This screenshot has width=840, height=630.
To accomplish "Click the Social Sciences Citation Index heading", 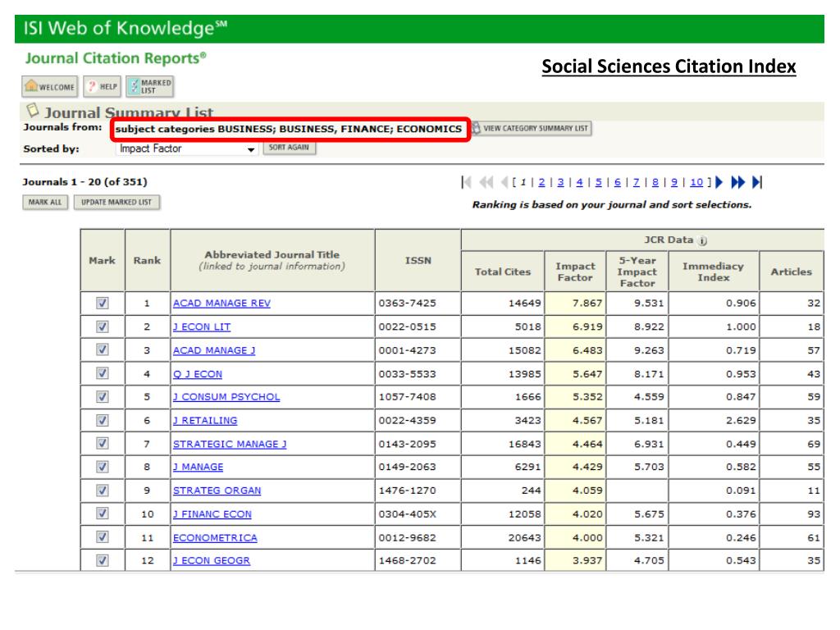I will 669,66.
